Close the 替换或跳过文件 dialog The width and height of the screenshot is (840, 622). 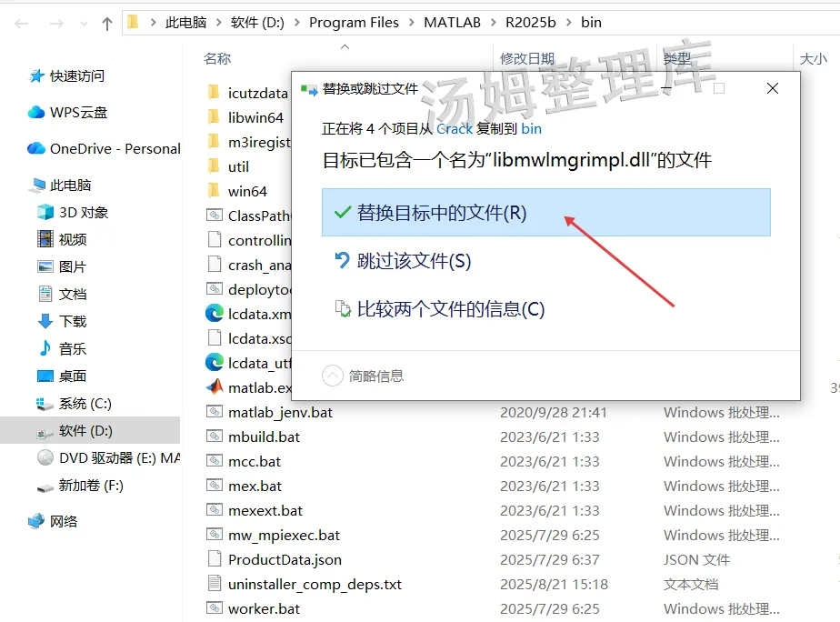click(x=773, y=88)
